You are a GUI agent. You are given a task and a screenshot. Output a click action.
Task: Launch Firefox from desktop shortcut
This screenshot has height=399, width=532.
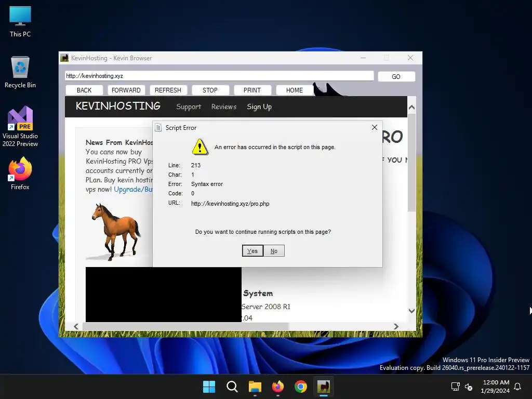pos(20,174)
